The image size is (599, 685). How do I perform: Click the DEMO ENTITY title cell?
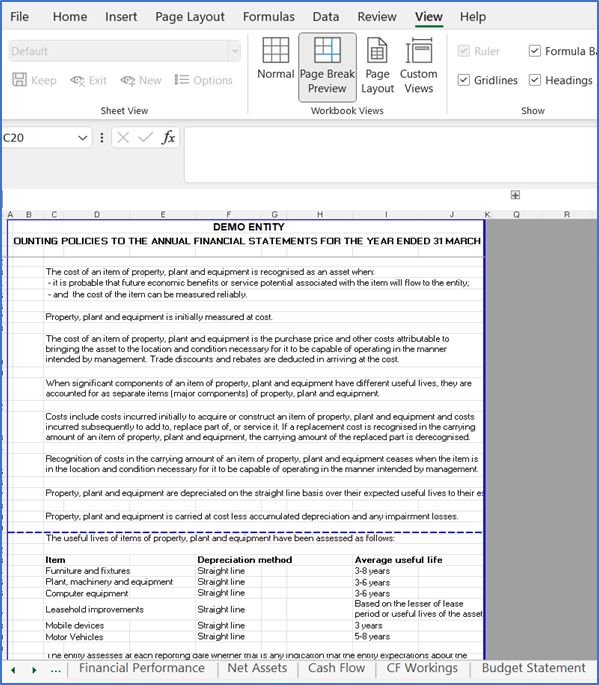249,227
